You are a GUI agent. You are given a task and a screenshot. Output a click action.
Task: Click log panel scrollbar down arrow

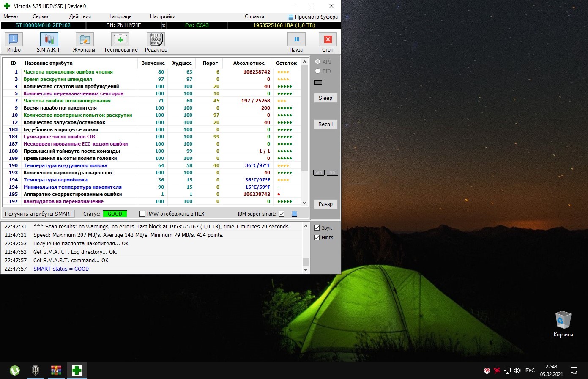point(306,269)
